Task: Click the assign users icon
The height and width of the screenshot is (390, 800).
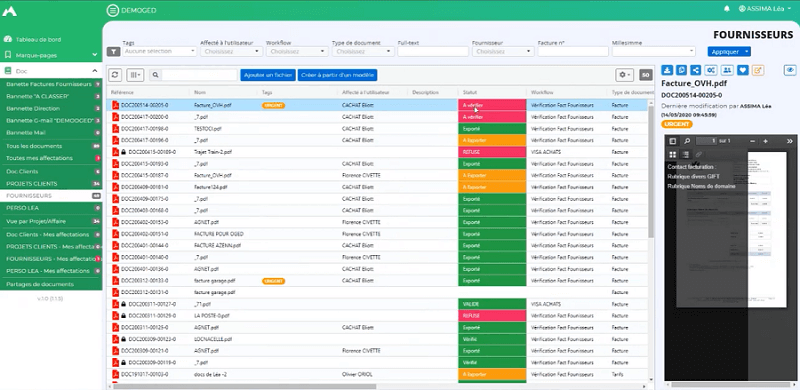Action: (728, 70)
